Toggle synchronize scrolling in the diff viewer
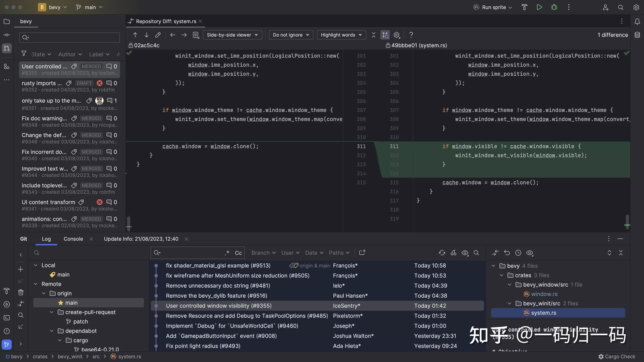 click(385, 35)
